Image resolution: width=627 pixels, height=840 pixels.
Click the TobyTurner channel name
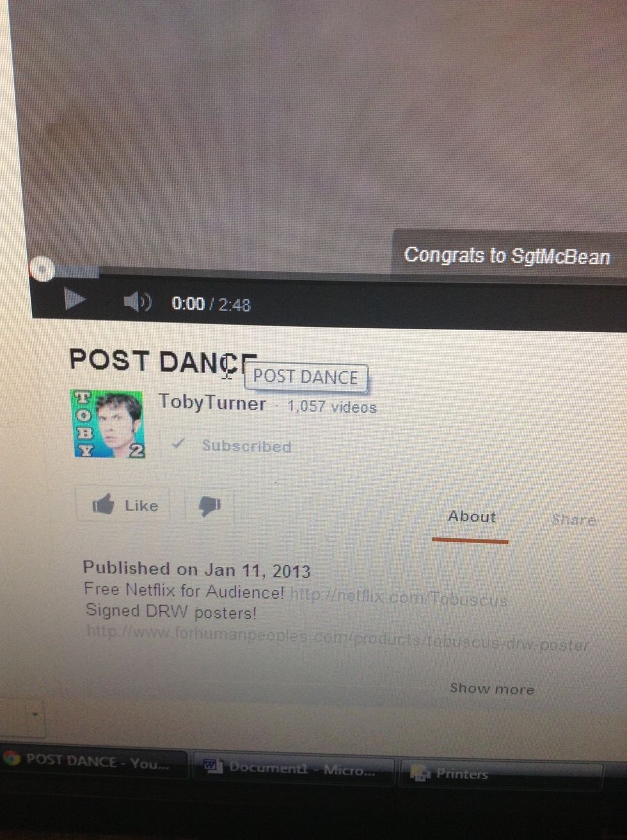point(212,402)
